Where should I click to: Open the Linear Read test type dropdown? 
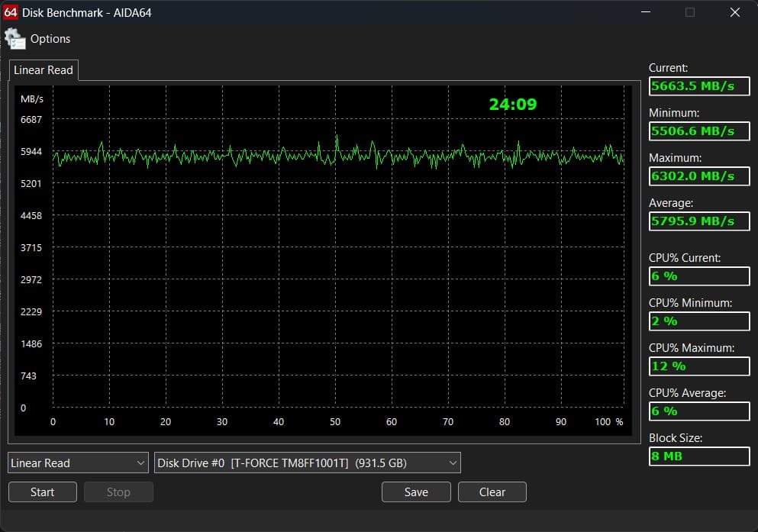coord(78,463)
